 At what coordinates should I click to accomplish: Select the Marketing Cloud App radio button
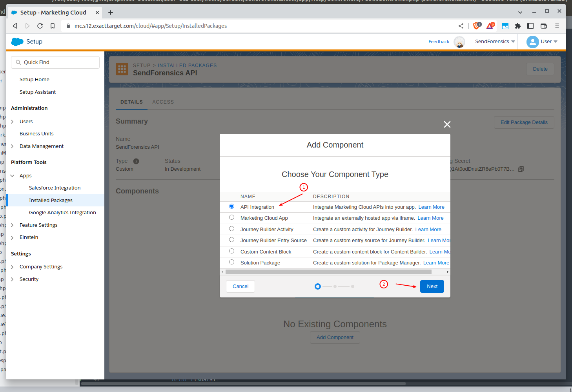coord(231,217)
